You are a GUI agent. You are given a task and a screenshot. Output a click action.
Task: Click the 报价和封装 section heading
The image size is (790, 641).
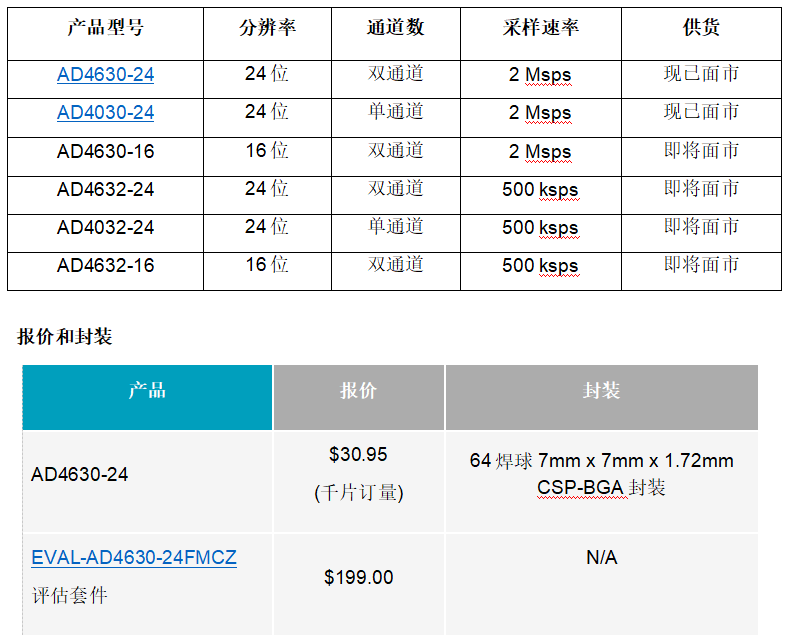[65, 337]
